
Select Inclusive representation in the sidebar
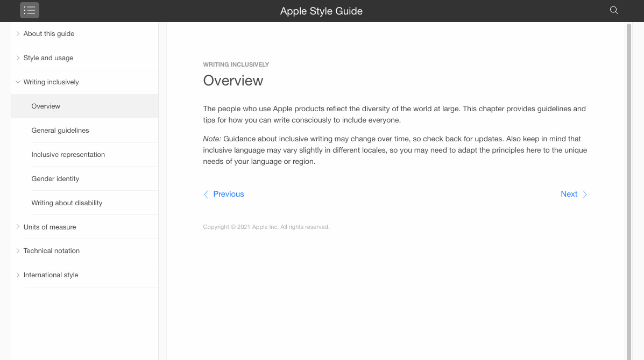point(68,154)
